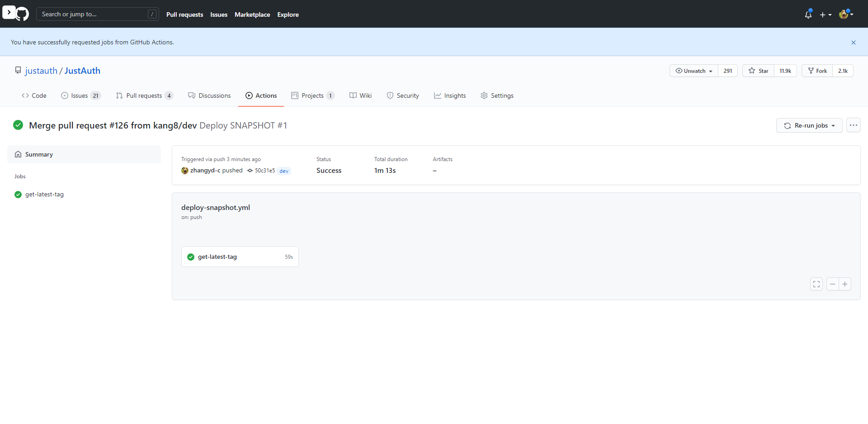The height and width of the screenshot is (424, 868).
Task: Open the user avatar menu
Action: [x=846, y=14]
